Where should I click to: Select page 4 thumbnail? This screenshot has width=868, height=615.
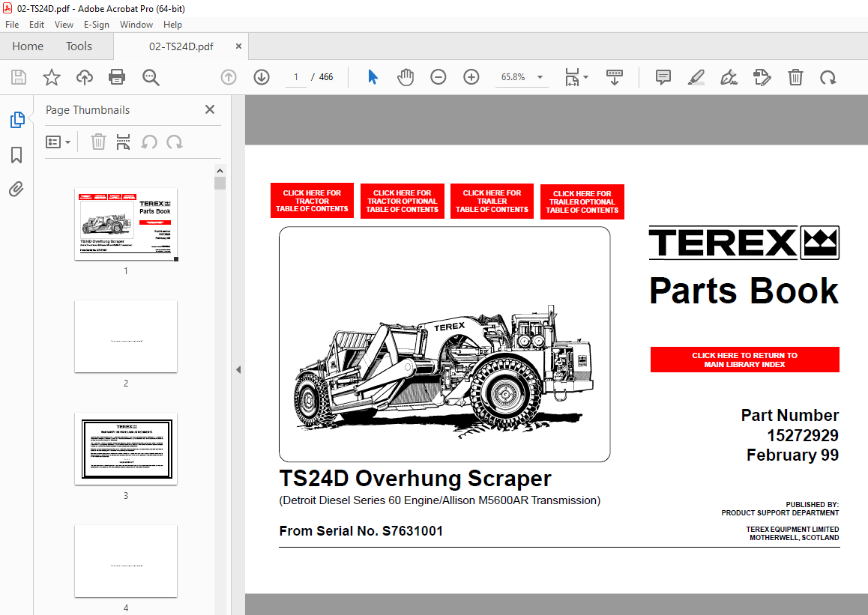126,561
